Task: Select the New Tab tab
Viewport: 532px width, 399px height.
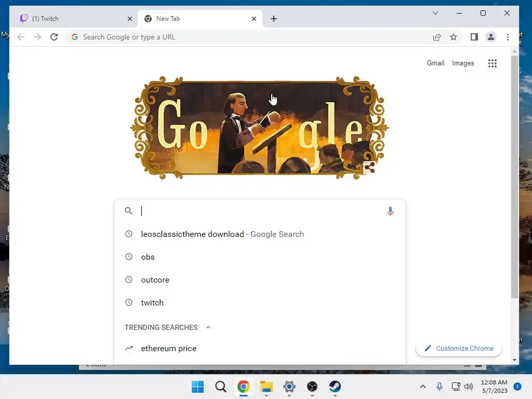Action: click(x=200, y=19)
